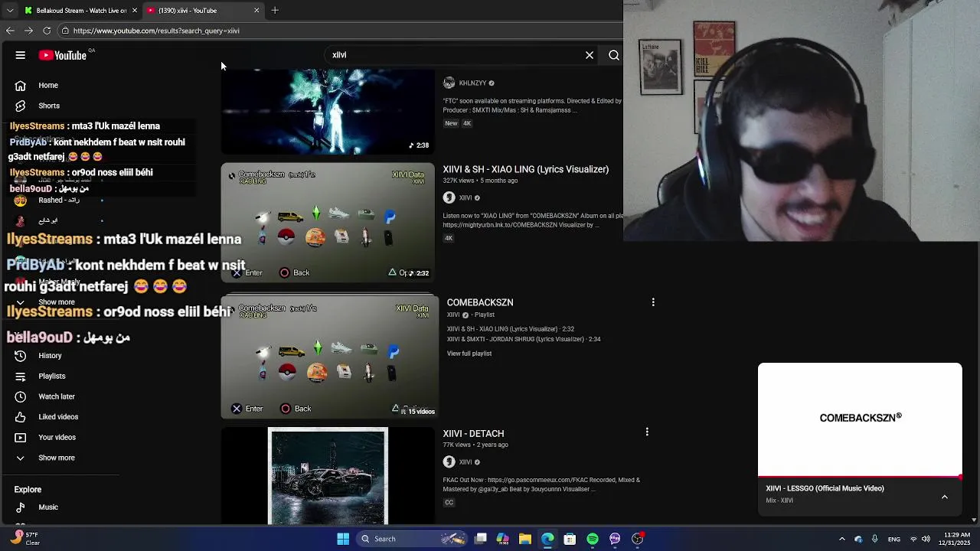The image size is (980, 551).
Task: Open XIIVI - DETACH video title
Action: tap(473, 433)
